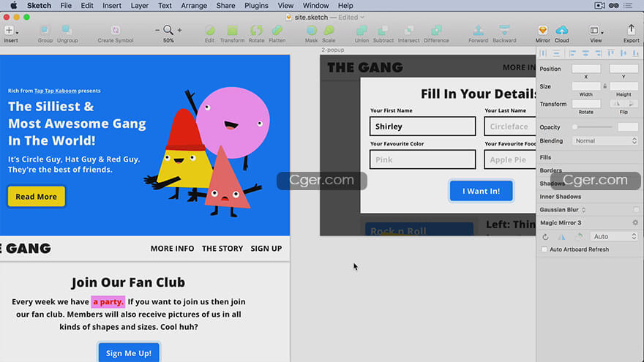
Task: Click the Opacity slider handle
Action: [x=575, y=127]
